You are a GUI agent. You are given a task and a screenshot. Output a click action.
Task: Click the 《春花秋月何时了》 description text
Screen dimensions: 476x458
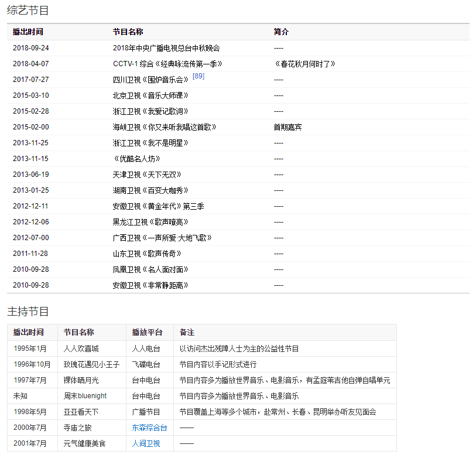coord(304,64)
